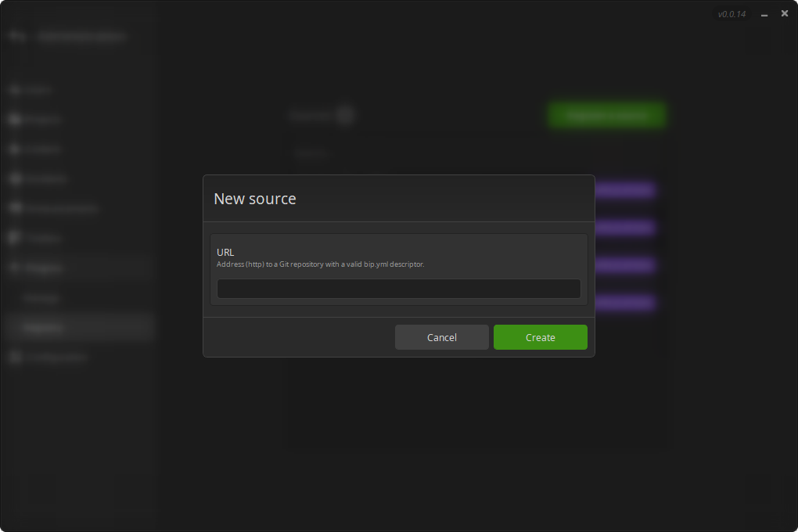This screenshot has height=532, width=798.
Task: Click inside the URL text field
Action: click(x=398, y=289)
